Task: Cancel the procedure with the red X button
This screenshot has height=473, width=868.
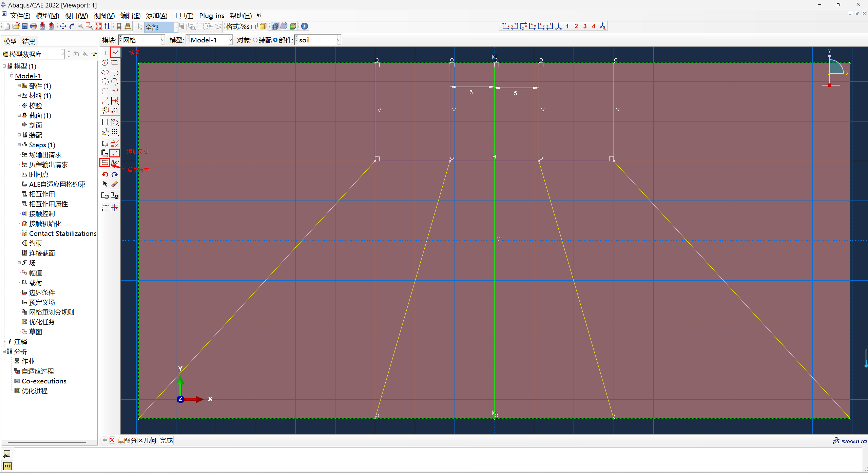Action: pos(112,440)
